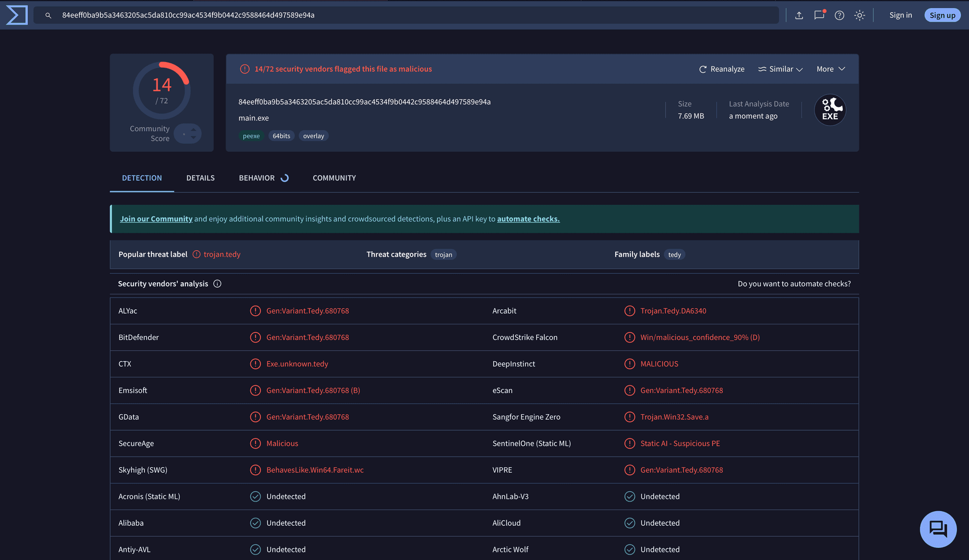
Task: Vote up on Community Score
Action: (x=193, y=130)
